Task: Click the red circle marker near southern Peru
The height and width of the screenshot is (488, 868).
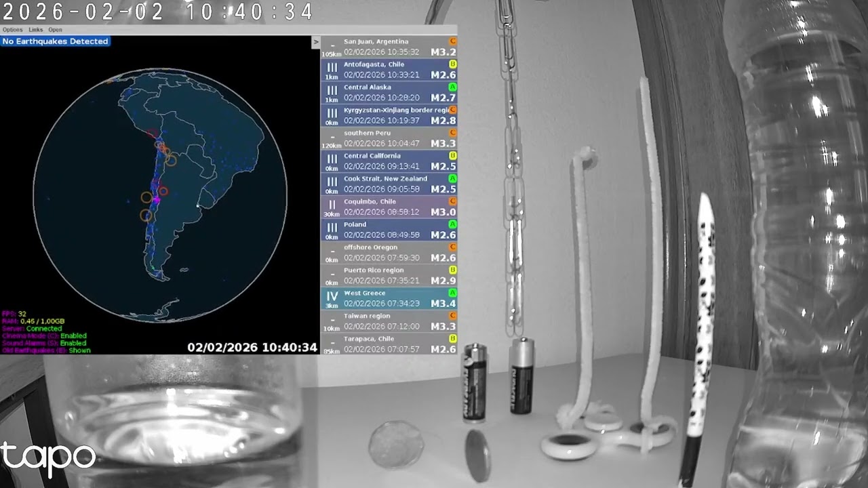Action: click(153, 133)
